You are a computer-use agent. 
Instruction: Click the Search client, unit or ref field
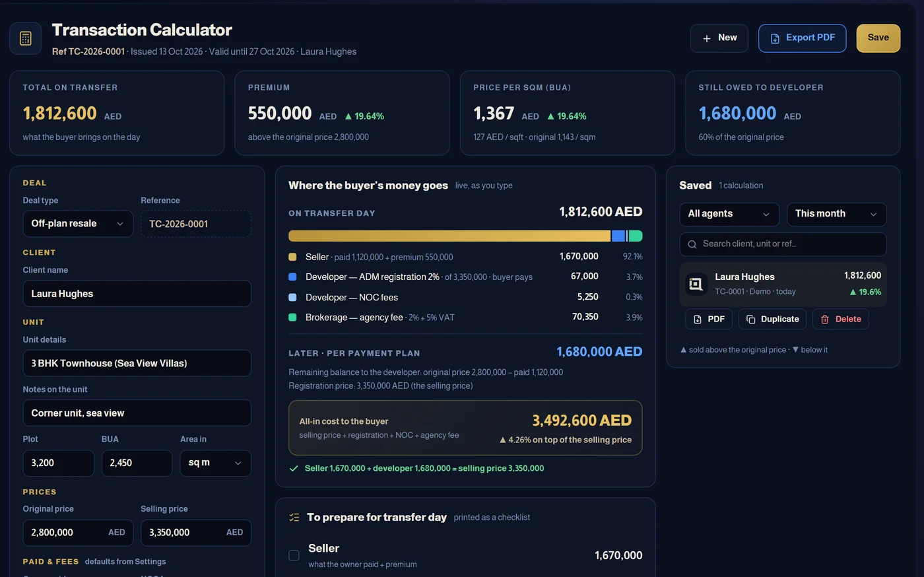coord(783,244)
